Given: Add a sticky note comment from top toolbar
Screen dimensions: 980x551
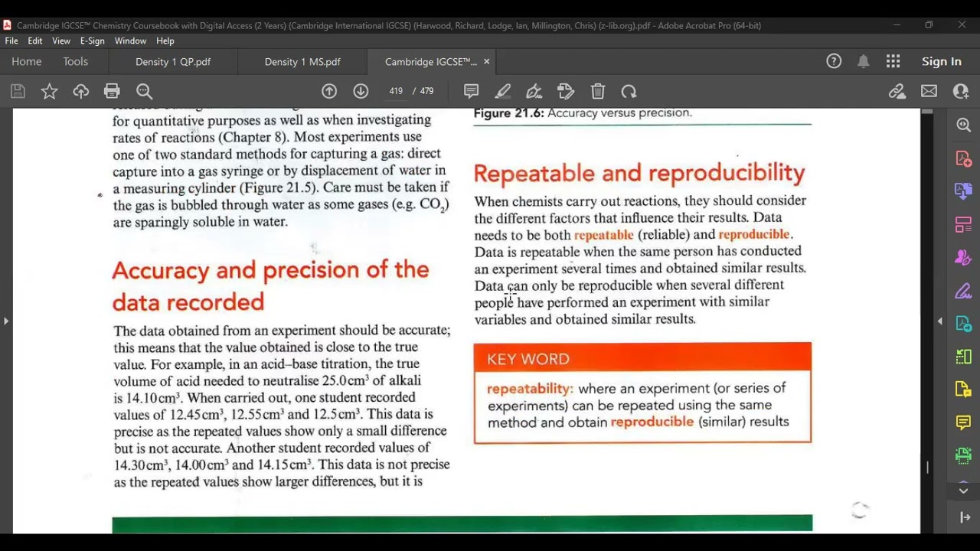Looking at the screenshot, I should (471, 92).
